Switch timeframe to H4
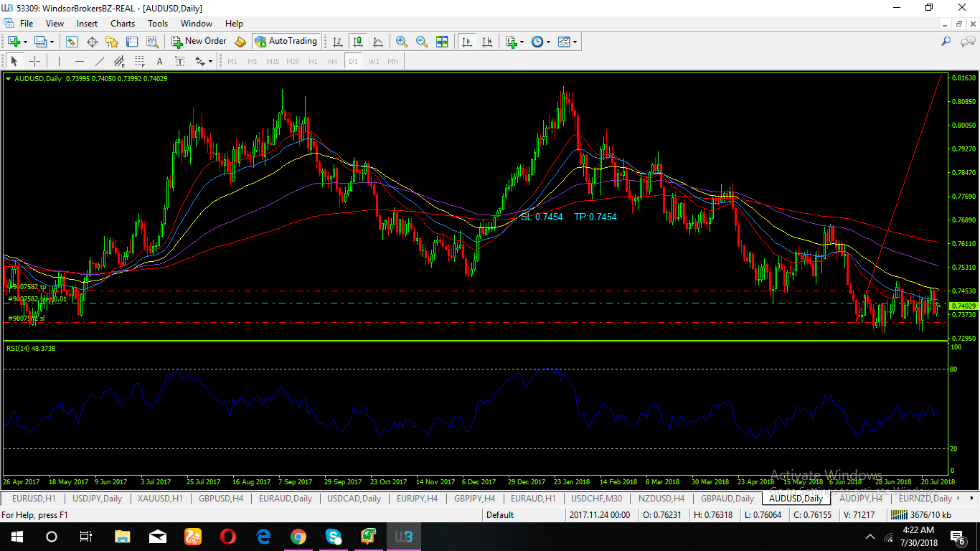 click(333, 61)
